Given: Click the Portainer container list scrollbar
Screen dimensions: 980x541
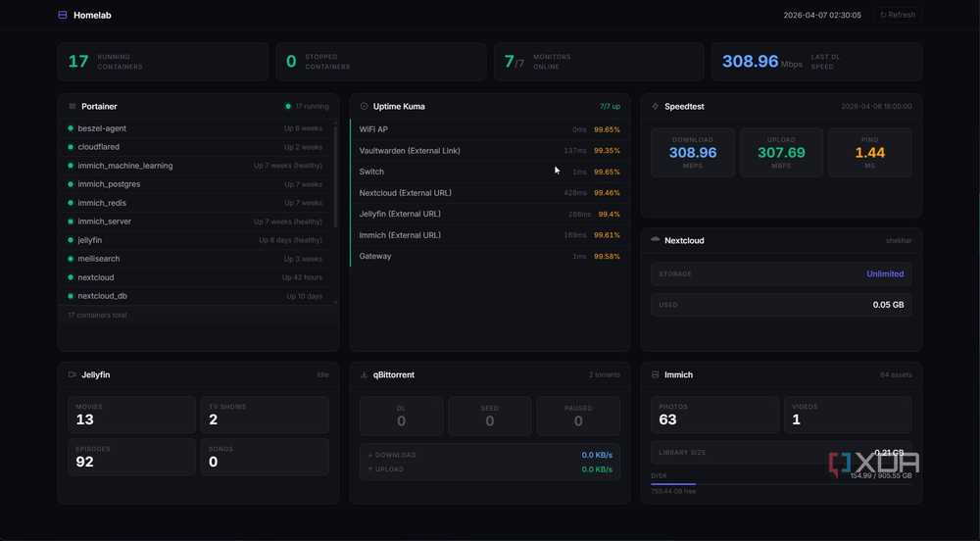Looking at the screenshot, I should 335,174.
